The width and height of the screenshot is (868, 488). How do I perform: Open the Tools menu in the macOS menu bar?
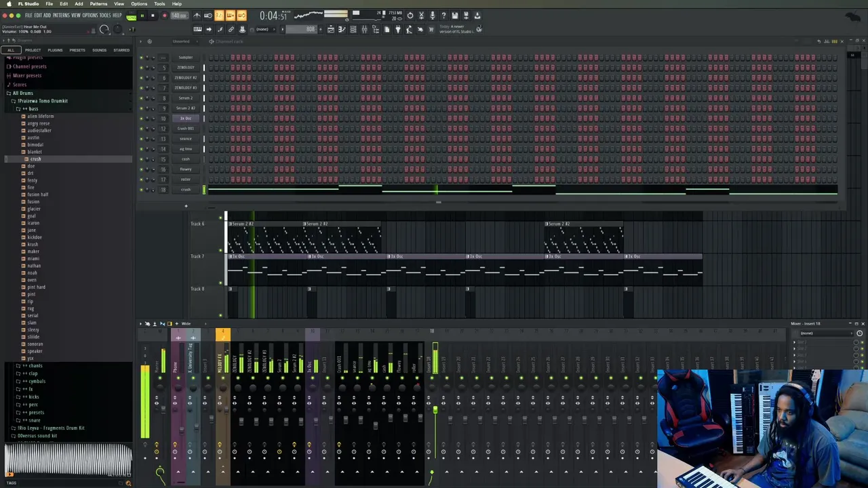159,3
